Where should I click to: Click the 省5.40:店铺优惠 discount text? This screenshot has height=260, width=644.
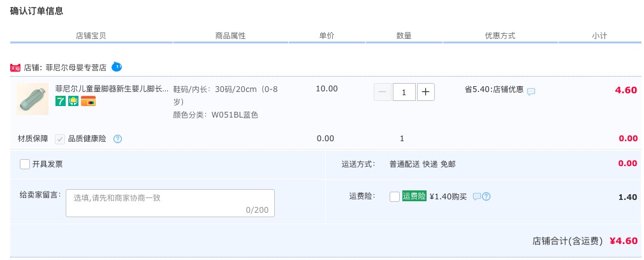click(x=494, y=89)
